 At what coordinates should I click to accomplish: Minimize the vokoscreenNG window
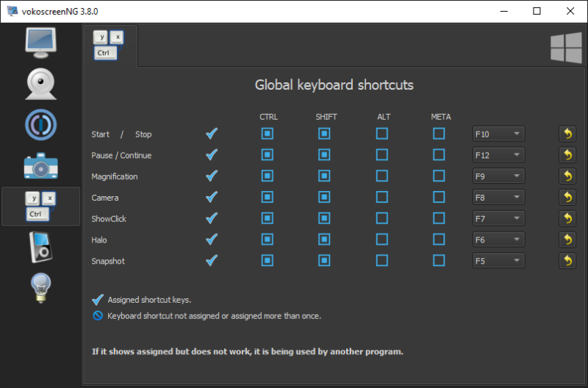coord(503,11)
